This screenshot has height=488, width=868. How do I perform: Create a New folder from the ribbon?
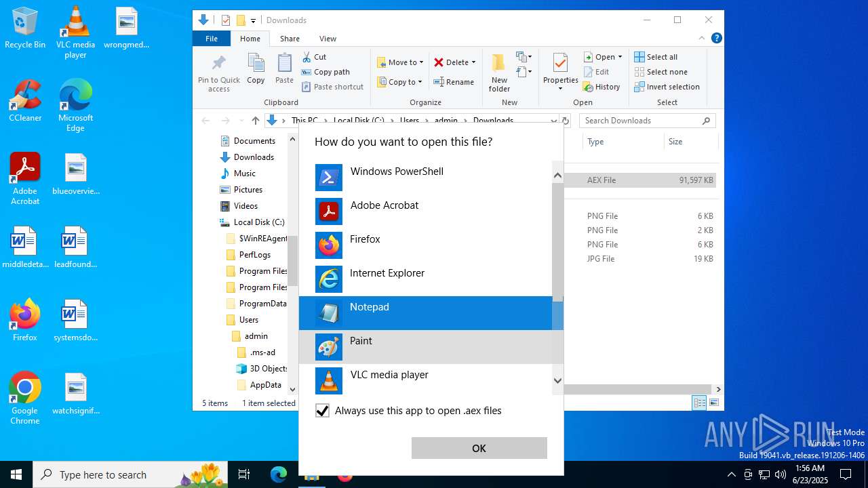(x=499, y=73)
